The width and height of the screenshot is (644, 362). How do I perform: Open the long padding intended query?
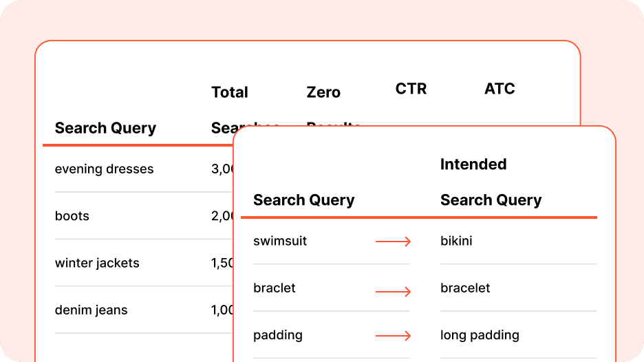(480, 335)
